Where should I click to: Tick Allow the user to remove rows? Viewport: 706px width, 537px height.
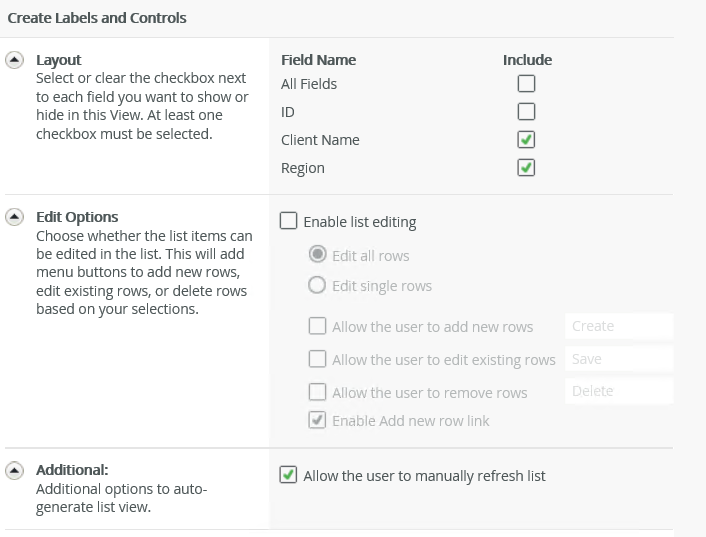pos(317,392)
